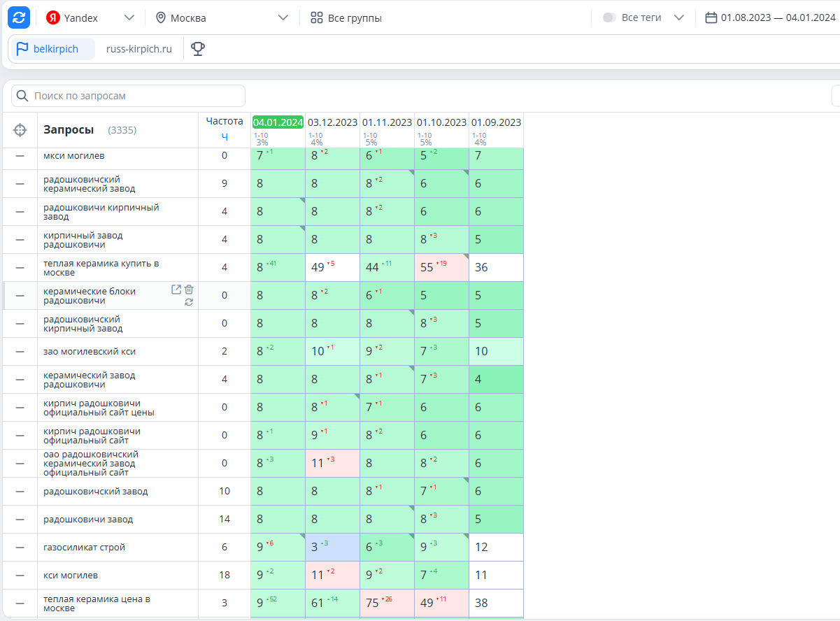Screen dimensions: 840x621
Task: Expand the Все теги dropdown chevron
Action: tap(678, 17)
